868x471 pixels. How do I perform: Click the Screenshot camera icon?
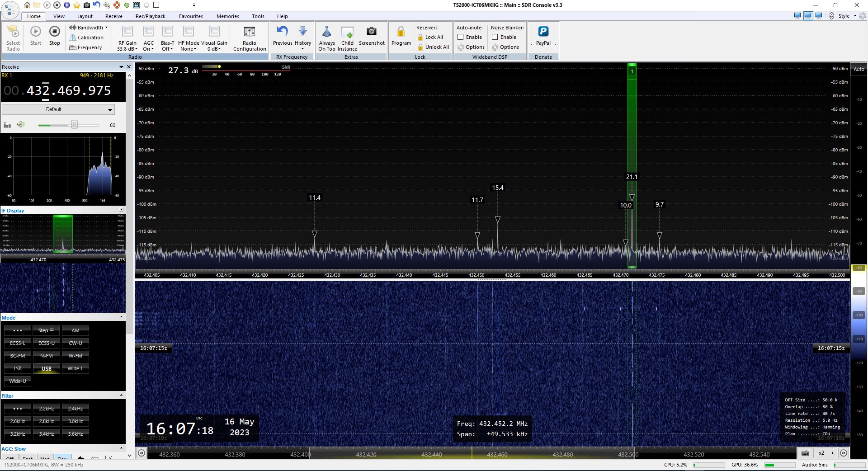click(371, 32)
